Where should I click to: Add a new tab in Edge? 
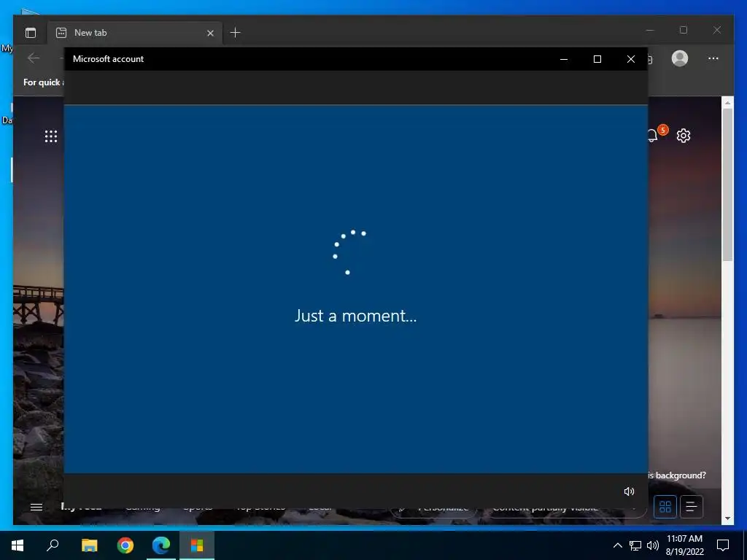pos(235,33)
